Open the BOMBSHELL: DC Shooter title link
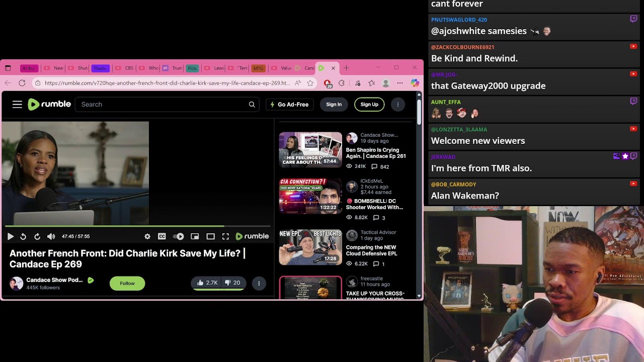Viewport: 644px width, 362px height. click(374, 204)
